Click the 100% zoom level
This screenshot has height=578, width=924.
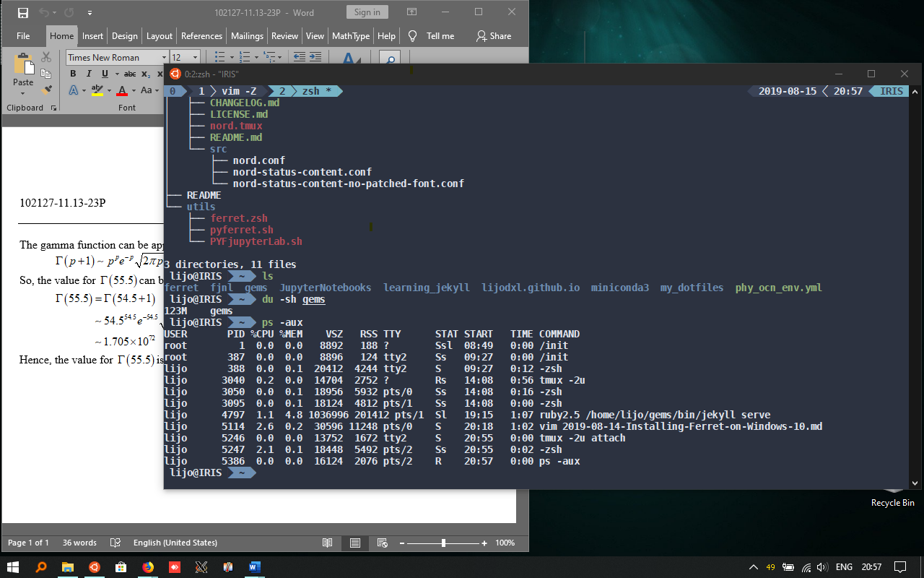505,543
